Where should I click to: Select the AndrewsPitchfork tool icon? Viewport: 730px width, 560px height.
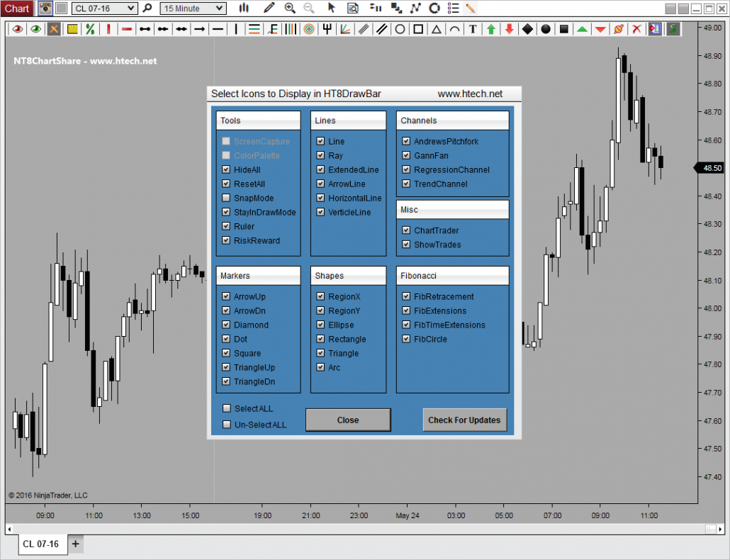click(x=327, y=29)
